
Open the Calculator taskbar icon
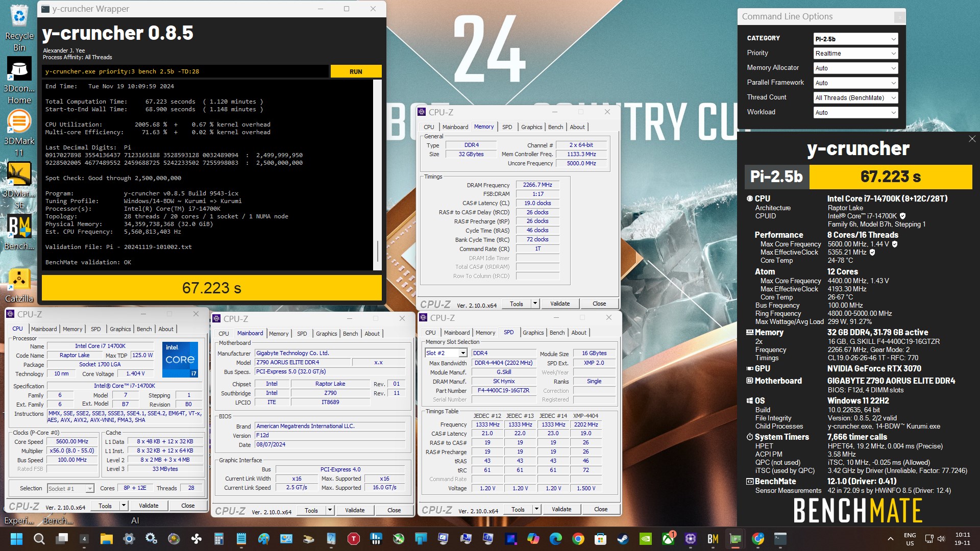[x=219, y=539]
